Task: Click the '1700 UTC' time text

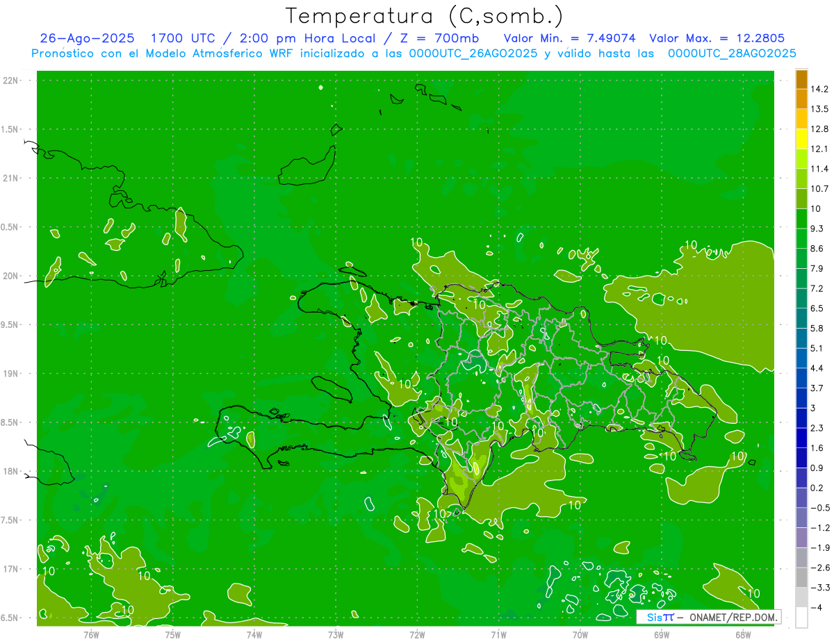Action: [186, 38]
